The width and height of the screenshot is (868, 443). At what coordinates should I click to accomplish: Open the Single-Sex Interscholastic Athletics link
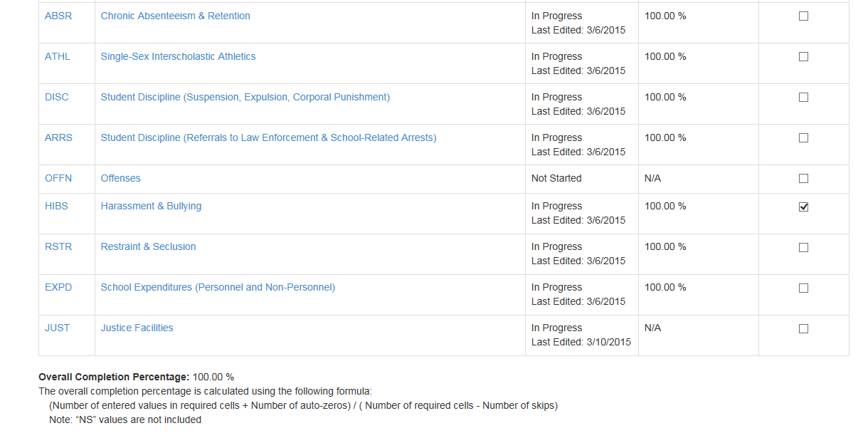178,56
